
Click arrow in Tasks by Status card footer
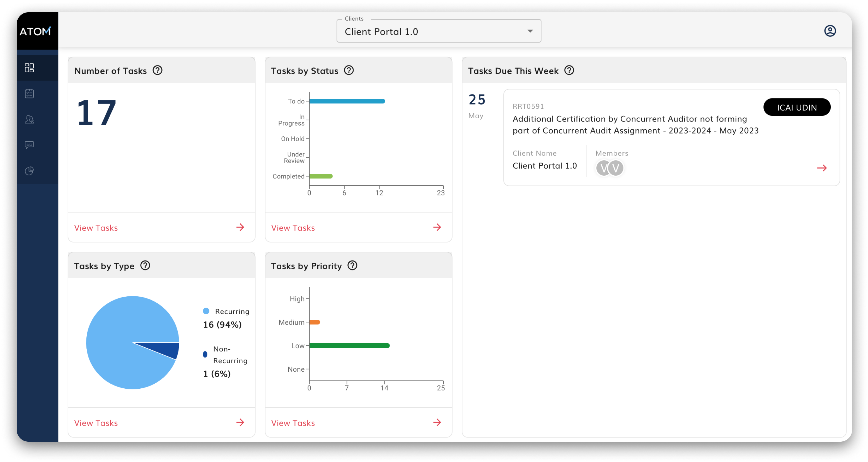[437, 227]
